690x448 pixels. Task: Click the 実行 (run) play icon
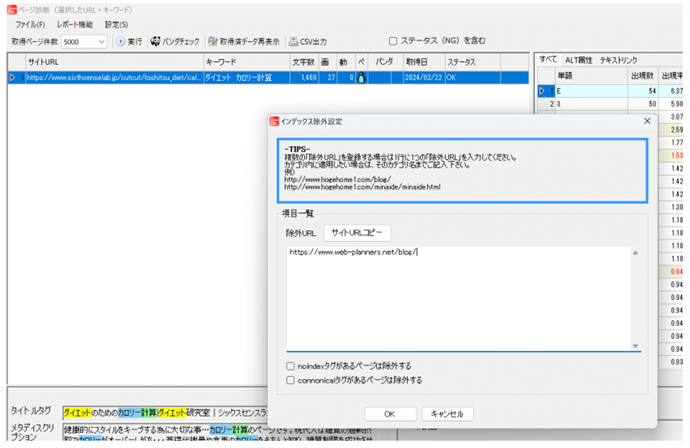[121, 42]
